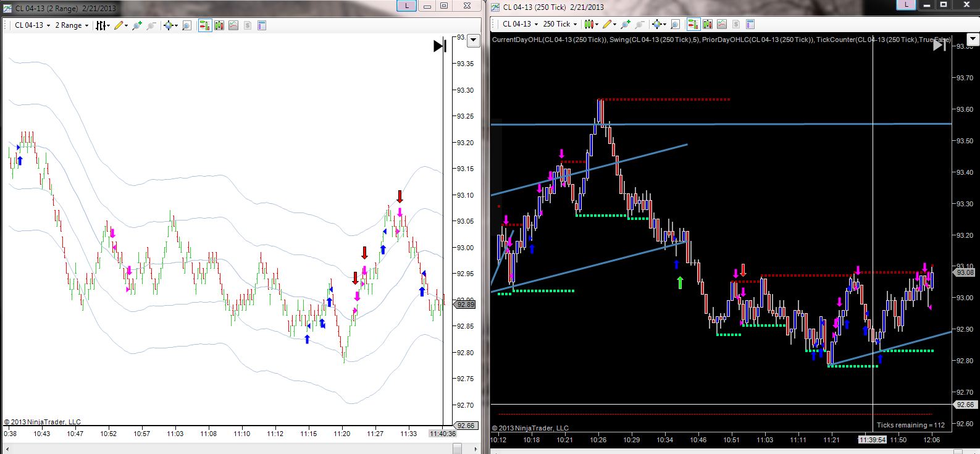Click the 11:39:54 crosshair time marker

[x=872, y=439]
